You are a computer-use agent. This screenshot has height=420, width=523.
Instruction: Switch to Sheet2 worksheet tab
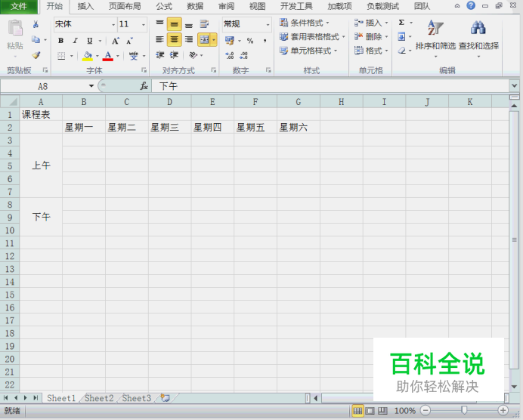tap(99, 398)
